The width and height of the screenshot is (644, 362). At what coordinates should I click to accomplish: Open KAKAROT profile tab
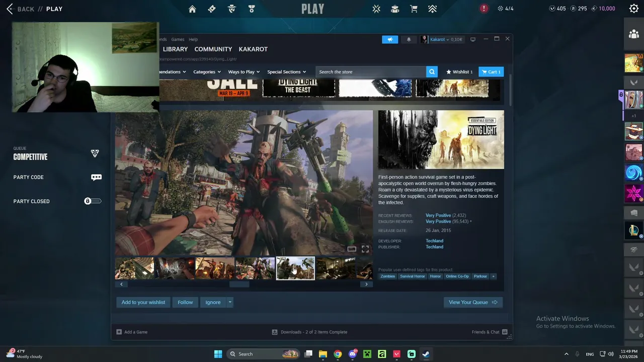point(253,49)
